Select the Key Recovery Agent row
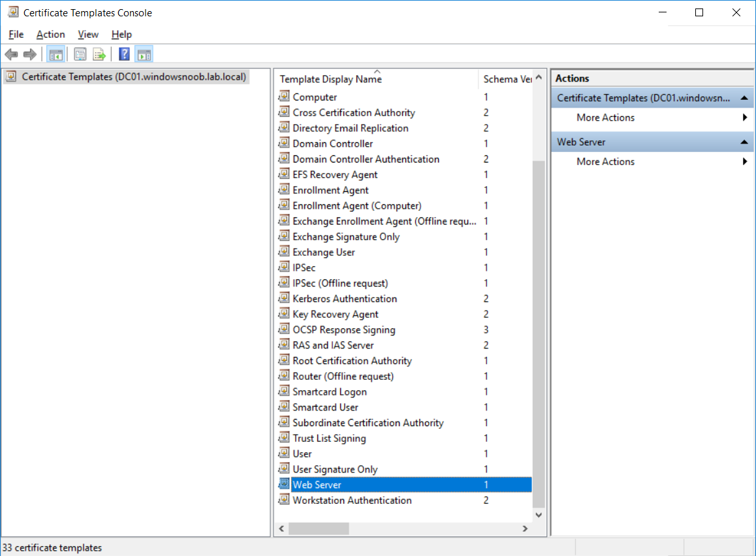The image size is (756, 556). pyautogui.click(x=405, y=314)
